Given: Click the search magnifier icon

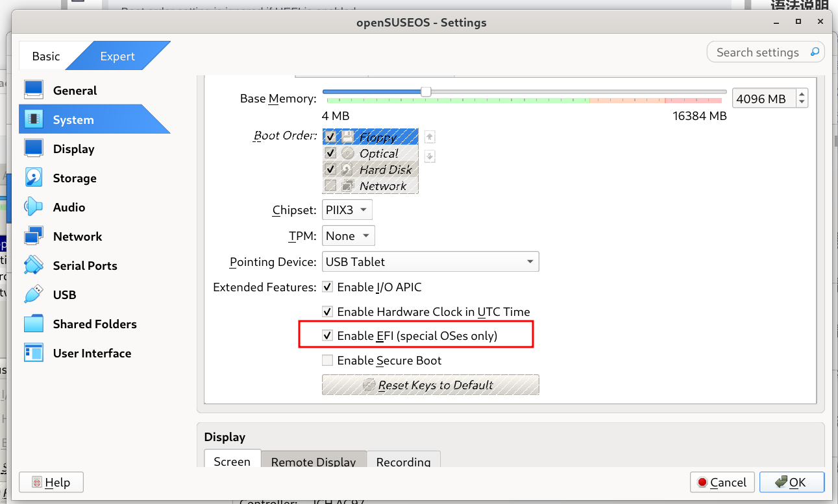Looking at the screenshot, I should coord(815,52).
